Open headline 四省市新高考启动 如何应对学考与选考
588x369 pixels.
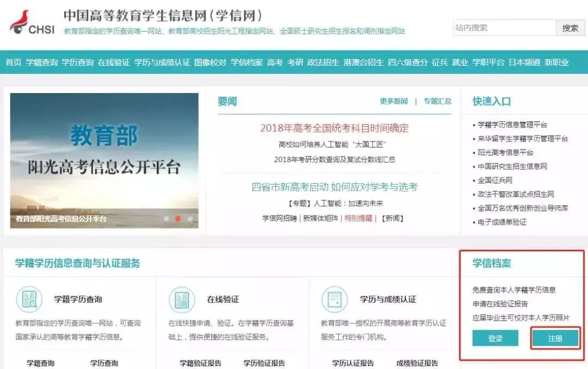[334, 187]
